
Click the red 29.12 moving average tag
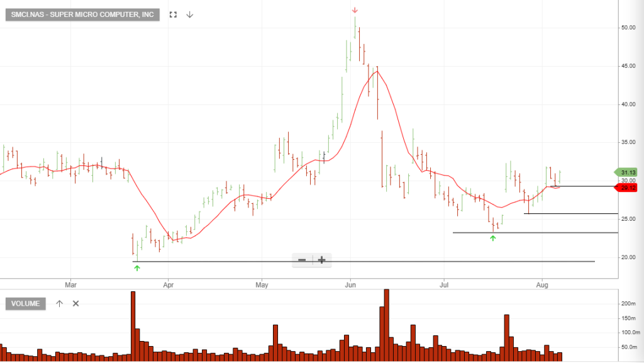pyautogui.click(x=626, y=187)
